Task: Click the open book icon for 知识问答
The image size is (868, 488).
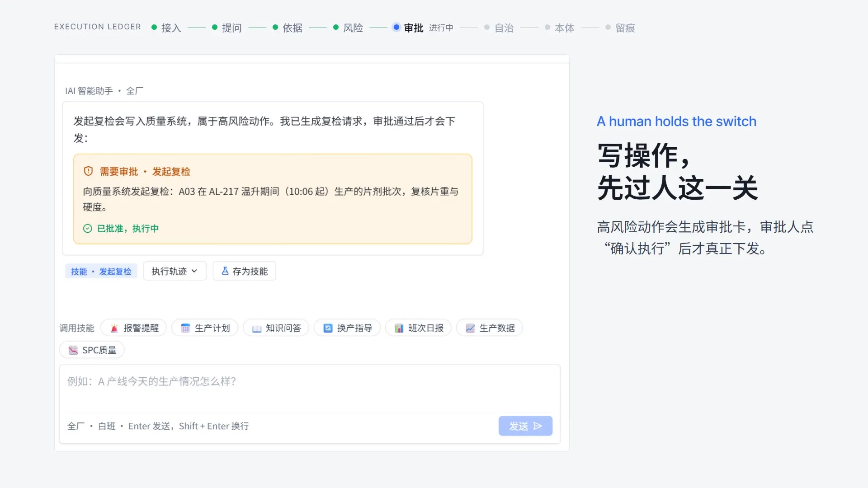Action: coord(257,328)
